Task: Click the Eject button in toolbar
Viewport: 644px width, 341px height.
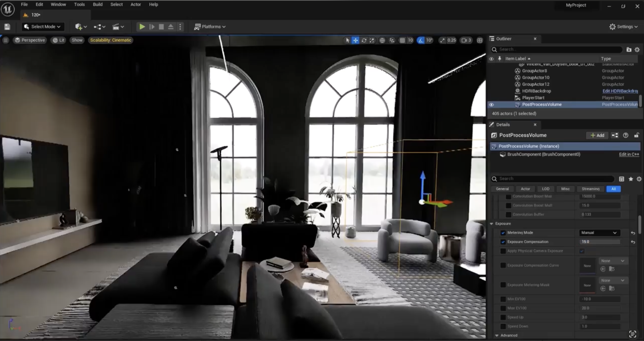Action: pos(171,27)
